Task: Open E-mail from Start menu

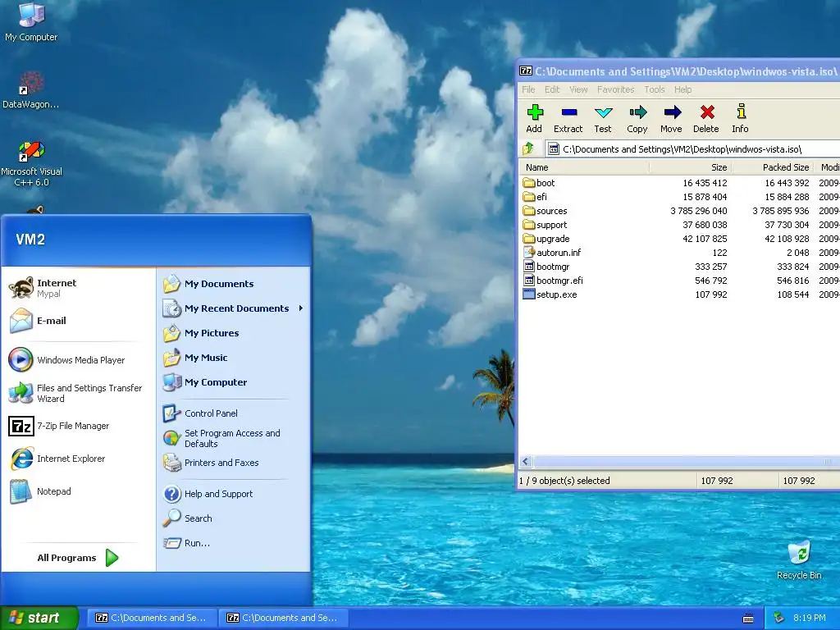Action: pyautogui.click(x=78, y=321)
